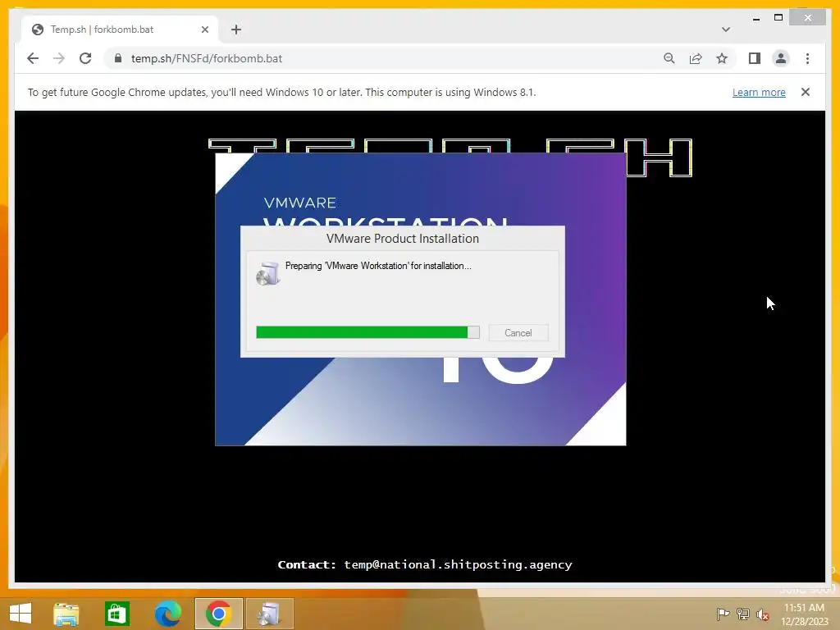This screenshot has height=630, width=840.
Task: Click the VMware Product Installation title
Action: point(402,239)
